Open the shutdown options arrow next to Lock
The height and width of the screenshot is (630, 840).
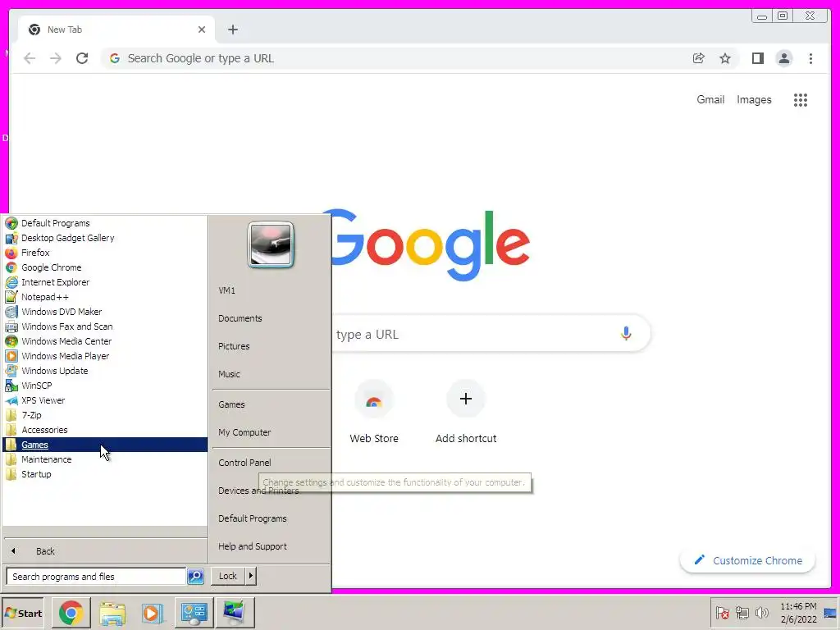coord(251,576)
